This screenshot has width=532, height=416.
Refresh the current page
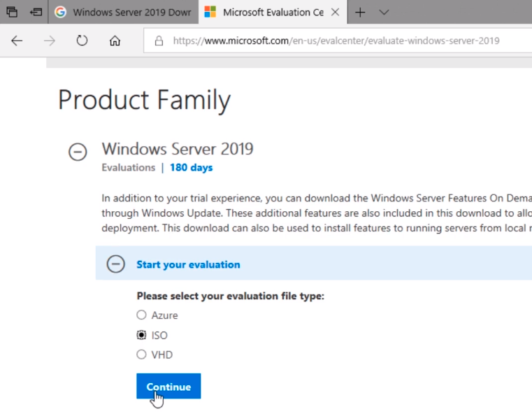tap(82, 41)
